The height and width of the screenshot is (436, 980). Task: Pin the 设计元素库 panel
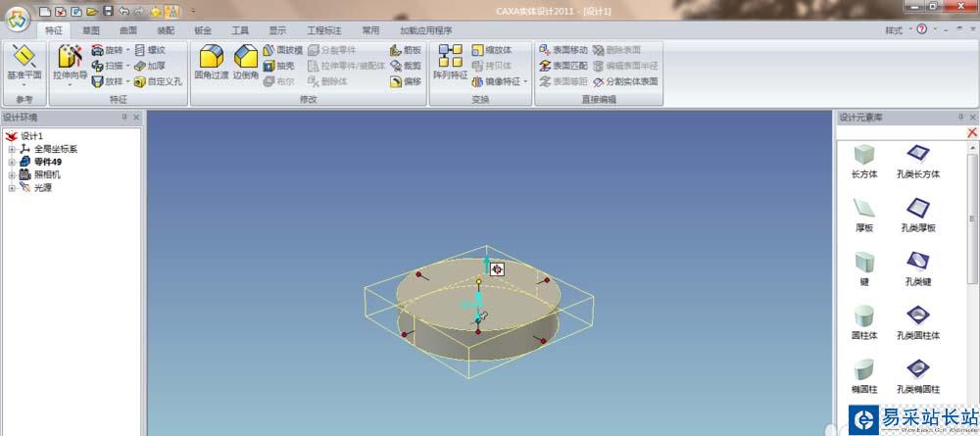pyautogui.click(x=960, y=117)
